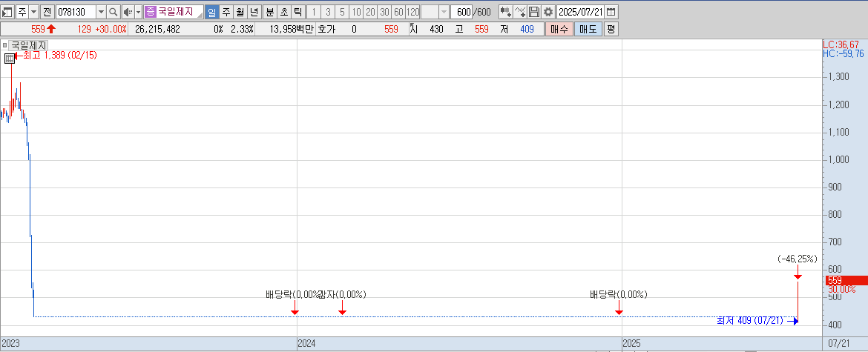868x352 pixels.
Task: Select the 분 minute chart period
Action: (x=269, y=12)
